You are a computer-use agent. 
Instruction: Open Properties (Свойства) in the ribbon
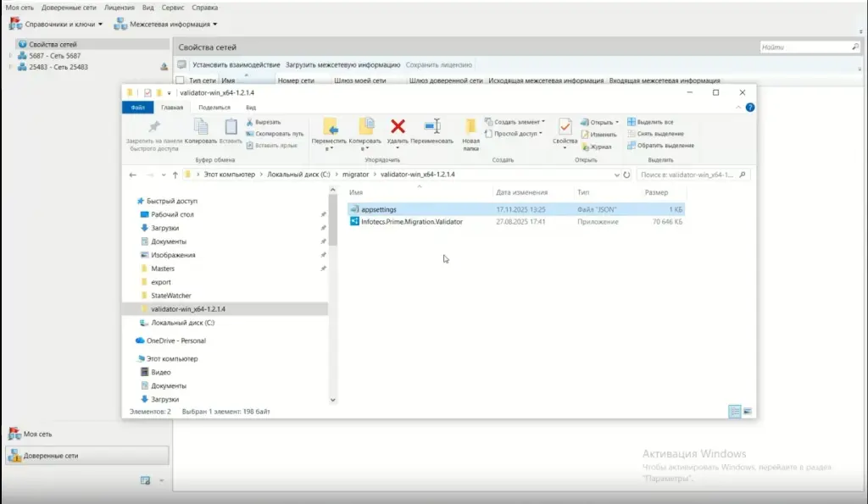coord(565,128)
